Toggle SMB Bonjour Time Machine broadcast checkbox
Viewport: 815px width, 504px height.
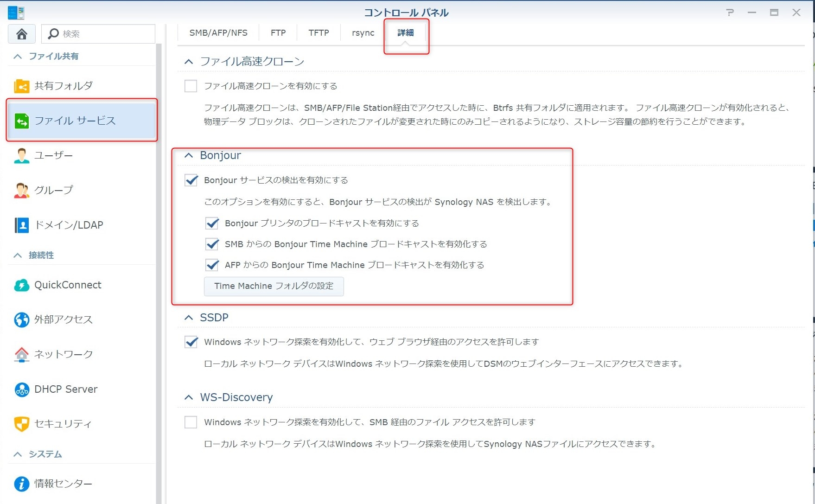click(212, 244)
